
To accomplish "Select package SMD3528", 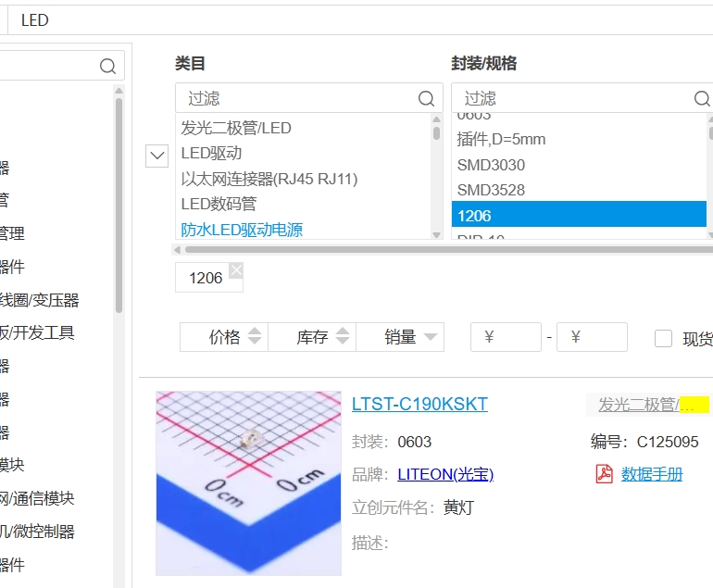I will pos(491,190).
